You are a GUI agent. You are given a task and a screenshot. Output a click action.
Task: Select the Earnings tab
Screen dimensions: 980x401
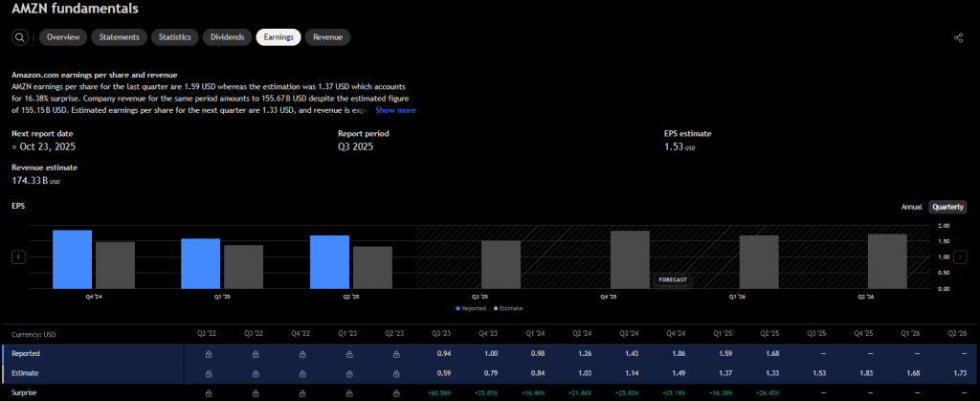(278, 37)
